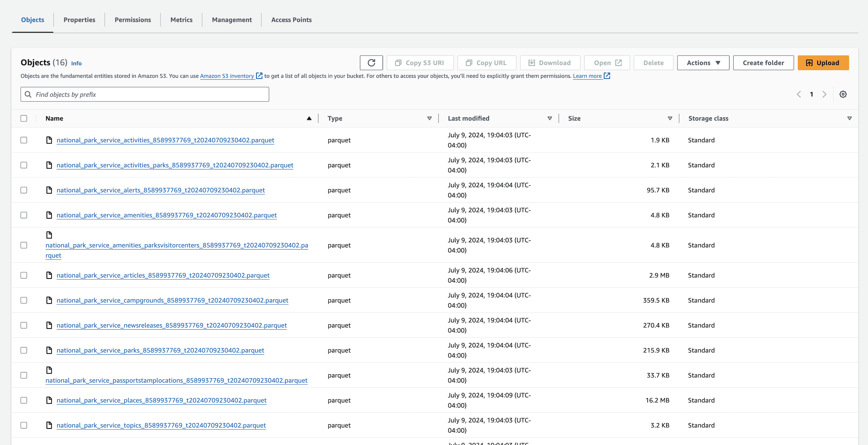The height and width of the screenshot is (445, 868).
Task: Go to next page arrow
Action: pyautogui.click(x=824, y=94)
